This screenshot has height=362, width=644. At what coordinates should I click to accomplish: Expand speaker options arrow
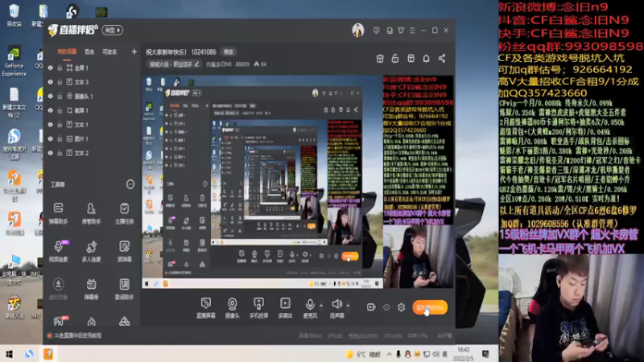click(x=348, y=306)
